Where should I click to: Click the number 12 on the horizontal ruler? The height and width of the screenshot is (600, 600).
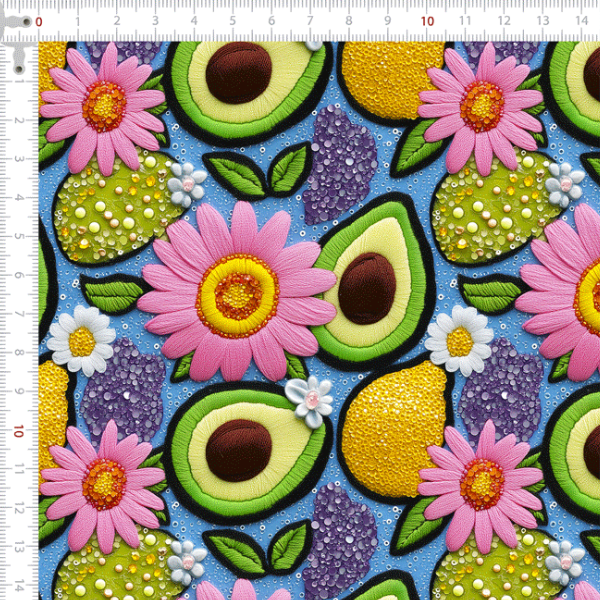(504, 21)
